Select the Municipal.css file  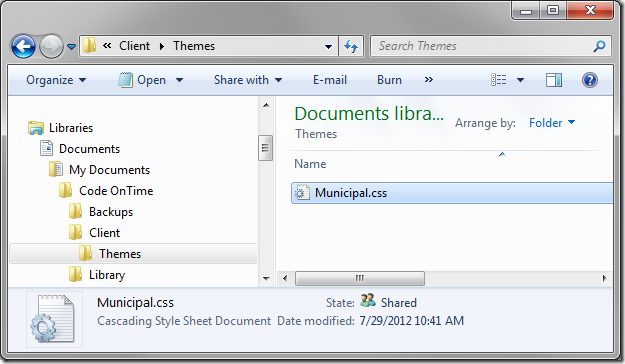click(452, 193)
